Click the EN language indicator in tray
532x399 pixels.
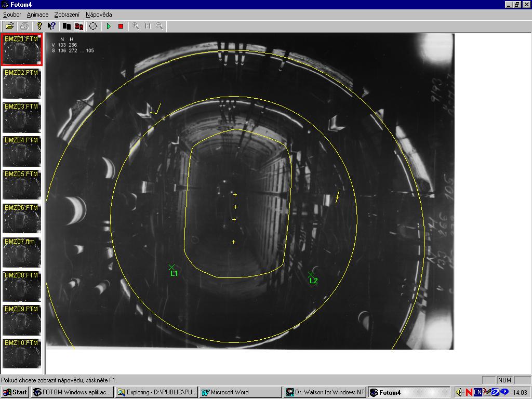tap(478, 392)
